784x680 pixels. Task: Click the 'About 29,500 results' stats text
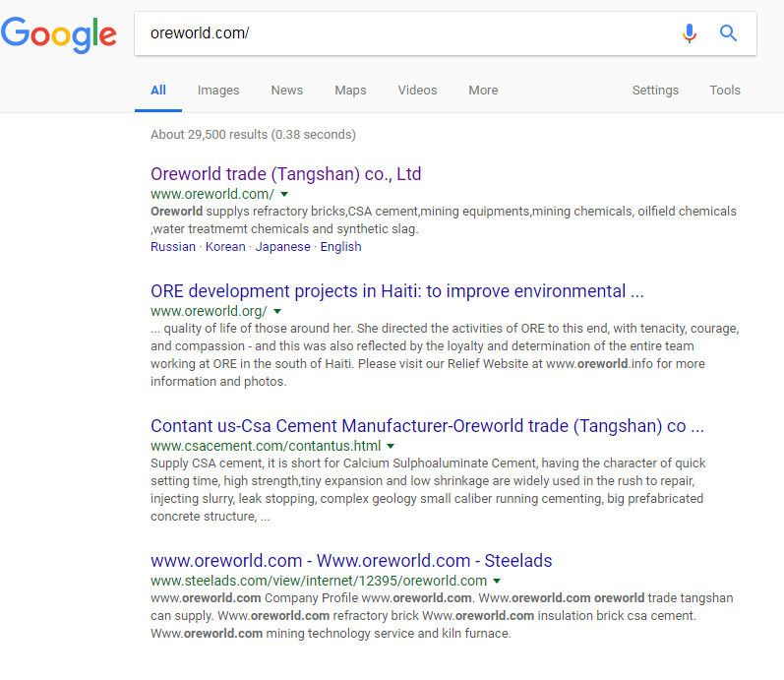pos(253,135)
